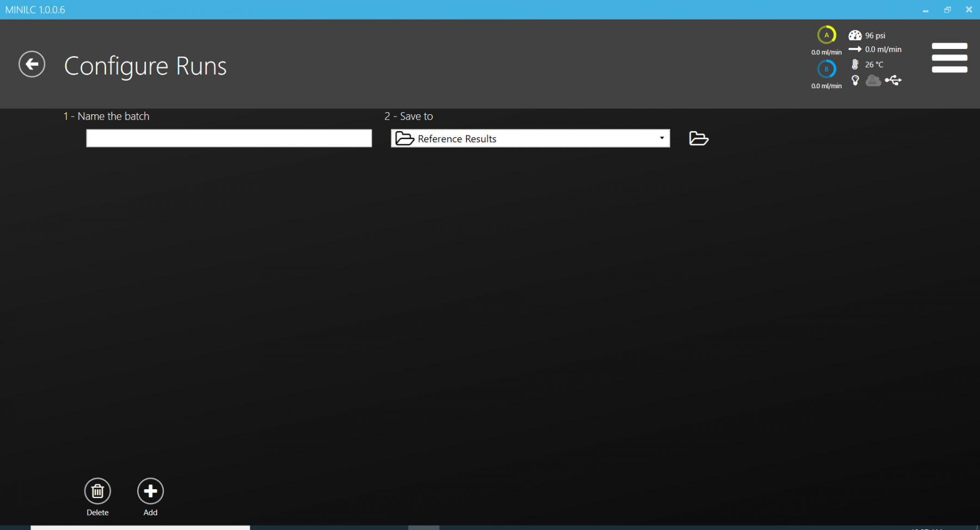Click the thermometer temperature icon
Image resolution: width=980 pixels, height=530 pixels.
[855, 64]
